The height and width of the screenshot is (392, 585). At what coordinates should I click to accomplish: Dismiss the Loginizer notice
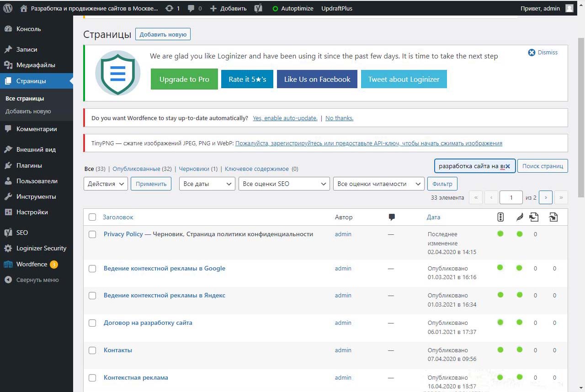pyautogui.click(x=543, y=53)
